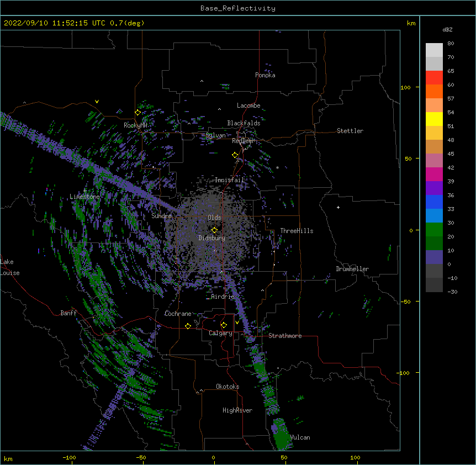Click the white caret marker south of Ponoka
This screenshot has height=465, width=476.
point(202,81)
